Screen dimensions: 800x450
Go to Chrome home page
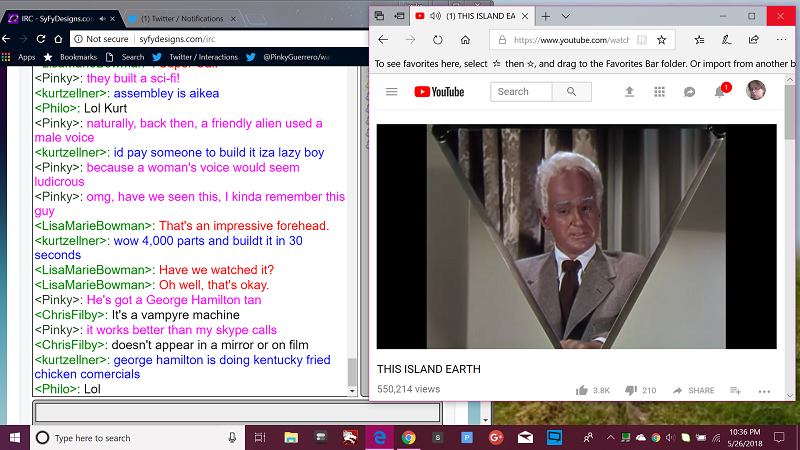58,39
